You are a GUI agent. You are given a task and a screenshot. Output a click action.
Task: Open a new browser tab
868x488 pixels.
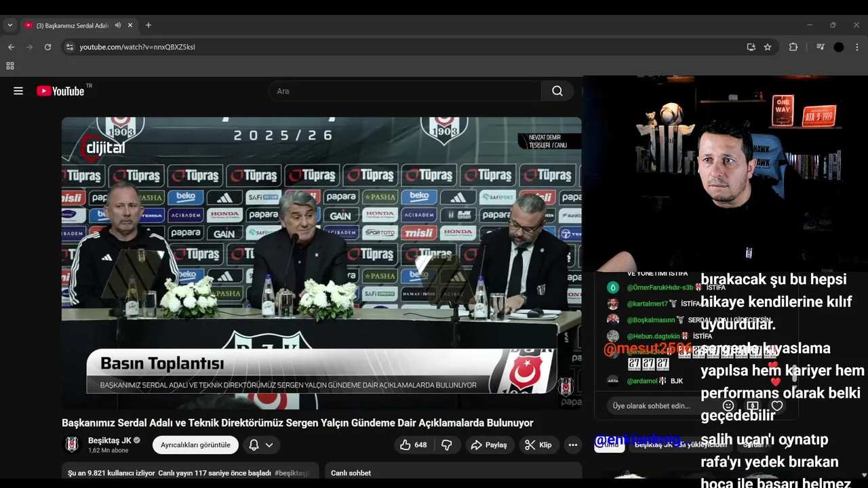[149, 25]
